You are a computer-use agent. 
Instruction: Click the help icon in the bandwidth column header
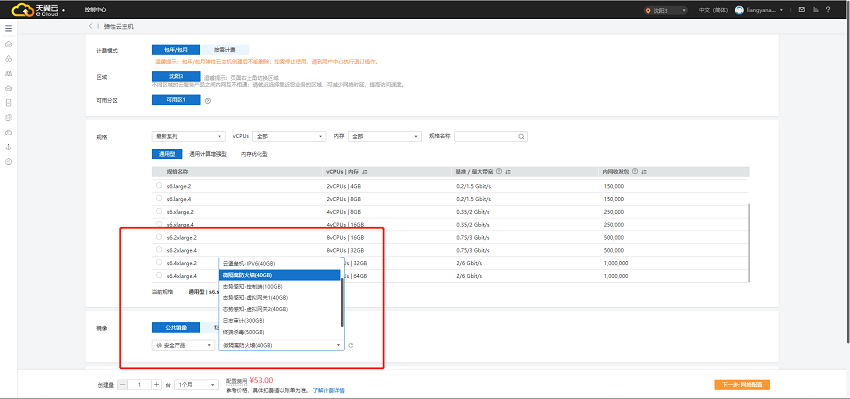pos(498,171)
